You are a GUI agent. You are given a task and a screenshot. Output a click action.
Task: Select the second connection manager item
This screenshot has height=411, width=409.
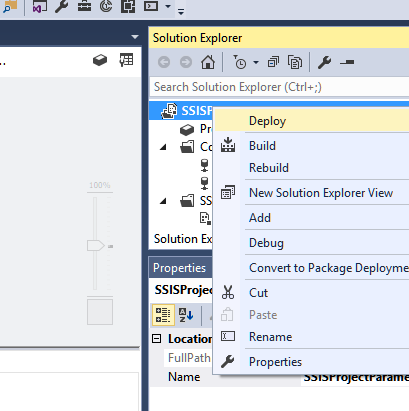(x=204, y=183)
